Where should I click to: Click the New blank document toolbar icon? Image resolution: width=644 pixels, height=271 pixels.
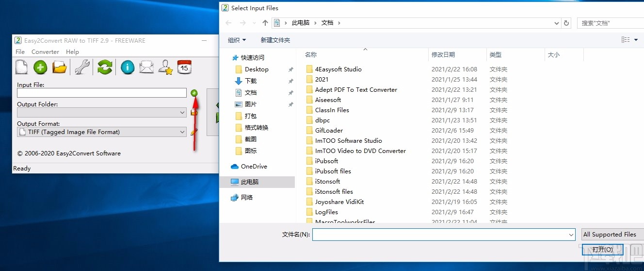coord(21,67)
